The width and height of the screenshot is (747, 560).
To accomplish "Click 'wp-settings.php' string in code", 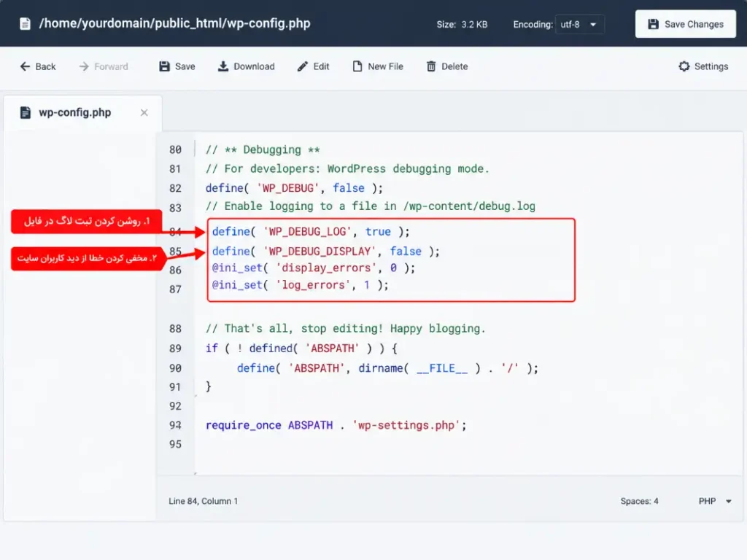I will [406, 425].
